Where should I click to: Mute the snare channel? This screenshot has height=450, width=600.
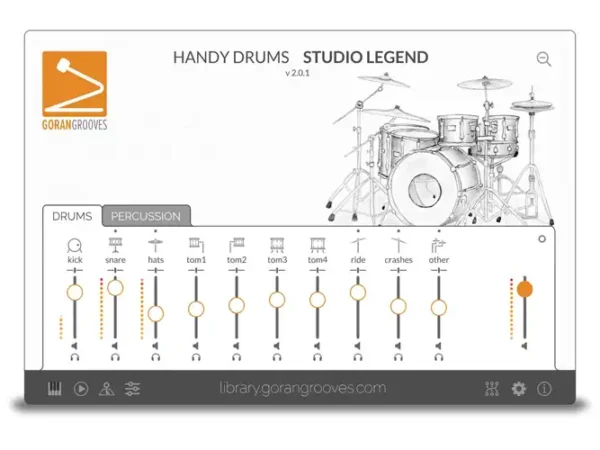pos(115,346)
